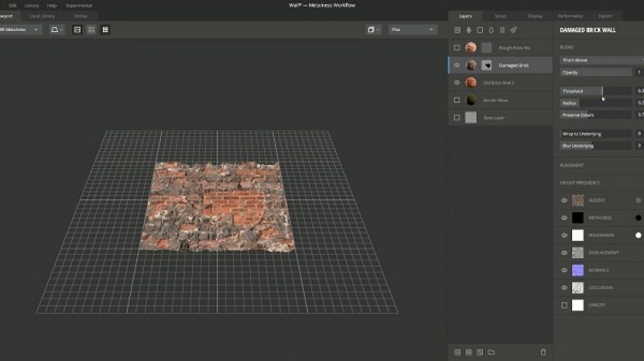
Task: Select the Nordic Moss layer thumbnail
Action: click(472, 100)
